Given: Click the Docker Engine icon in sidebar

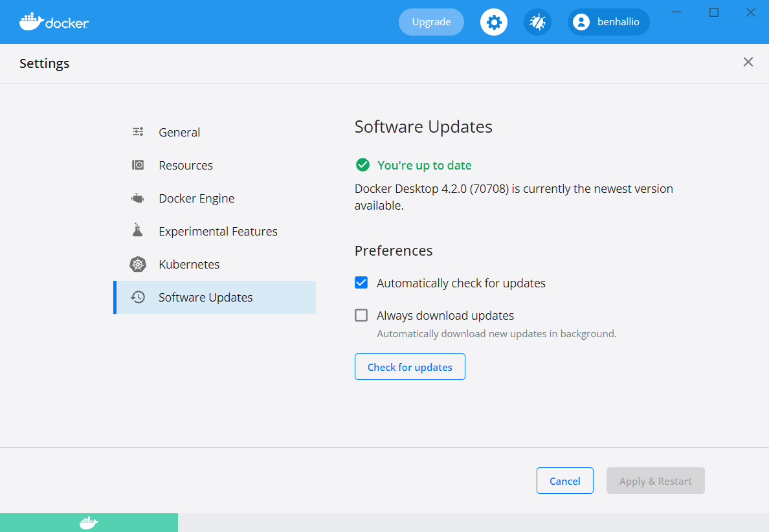Looking at the screenshot, I should coord(138,198).
